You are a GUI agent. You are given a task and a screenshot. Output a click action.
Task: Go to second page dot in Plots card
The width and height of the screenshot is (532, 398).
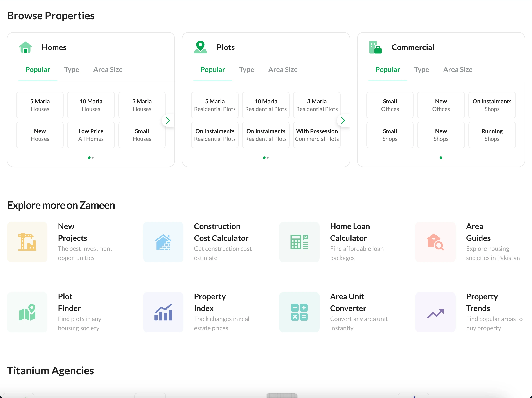pyautogui.click(x=268, y=158)
